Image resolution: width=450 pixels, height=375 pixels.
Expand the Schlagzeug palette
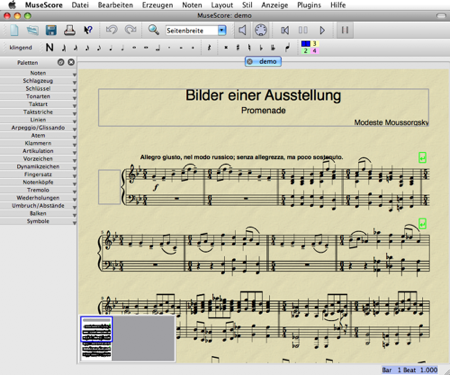[x=38, y=81]
